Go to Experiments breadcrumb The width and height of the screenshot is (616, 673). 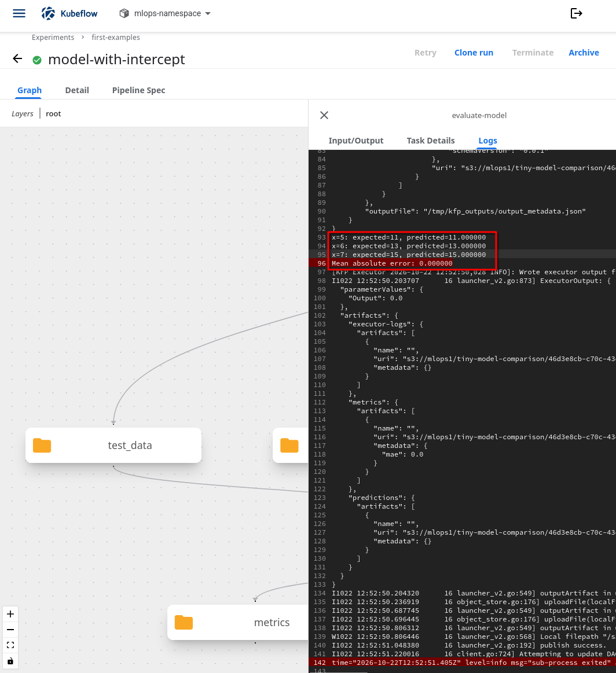[x=53, y=38]
